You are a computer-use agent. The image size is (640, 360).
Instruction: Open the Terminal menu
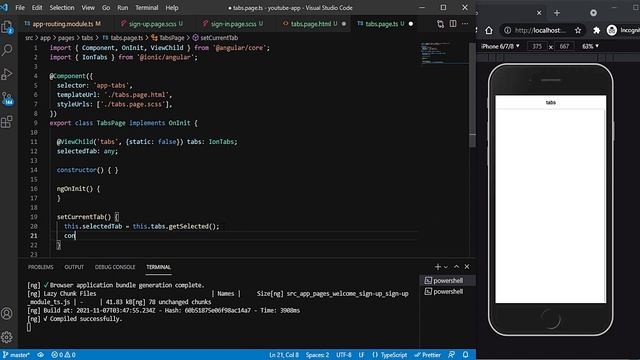click(x=147, y=8)
